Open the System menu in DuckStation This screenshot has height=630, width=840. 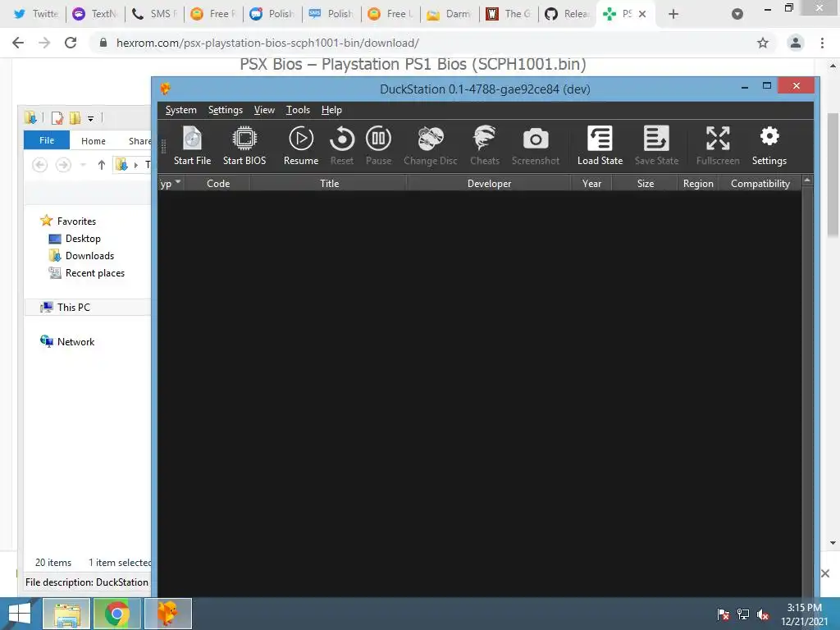(180, 110)
